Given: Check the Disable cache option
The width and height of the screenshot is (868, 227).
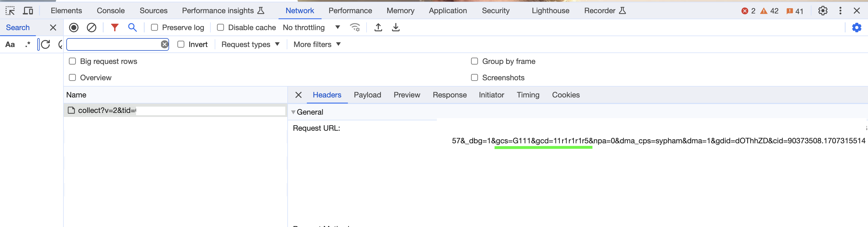Looking at the screenshot, I should tap(220, 28).
